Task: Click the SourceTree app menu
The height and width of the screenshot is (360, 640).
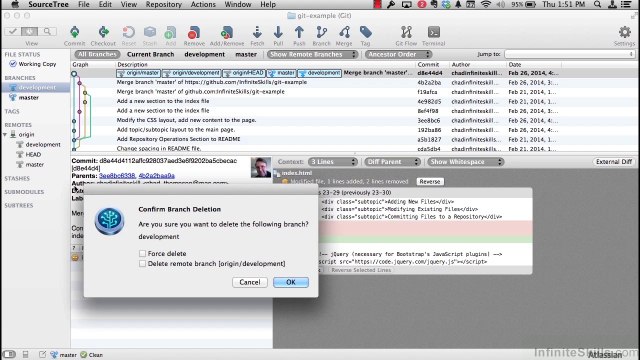Action: point(48,4)
